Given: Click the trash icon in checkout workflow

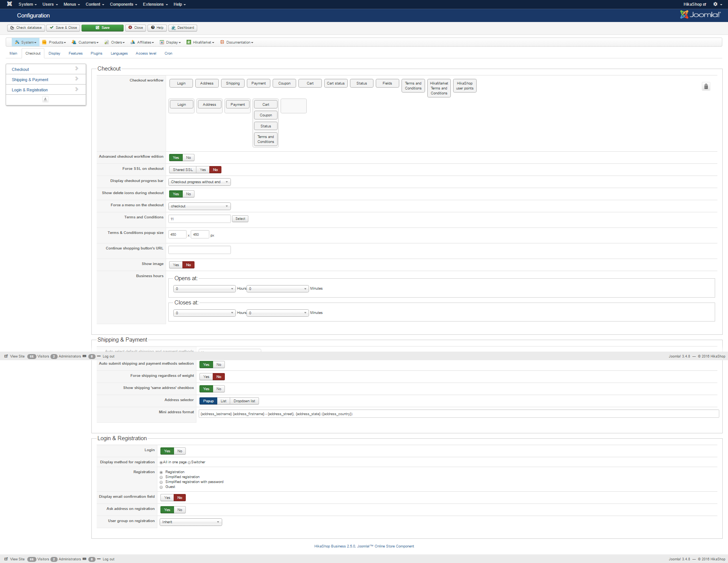Looking at the screenshot, I should [x=706, y=87].
